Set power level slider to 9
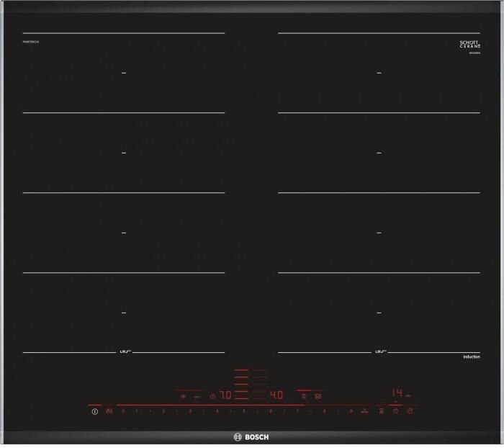 click(x=351, y=411)
